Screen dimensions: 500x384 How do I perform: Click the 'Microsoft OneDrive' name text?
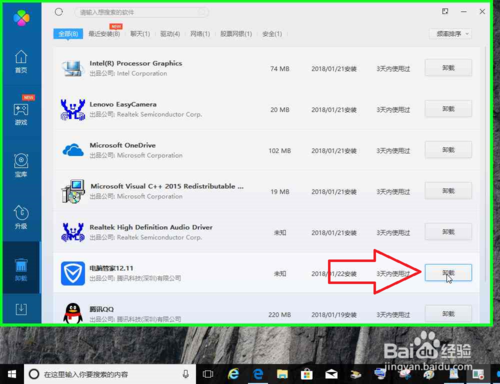tap(123, 145)
